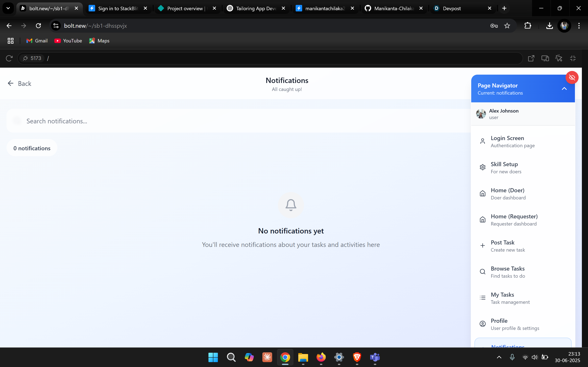Open the tab search dropdown arrow

coord(8,8)
